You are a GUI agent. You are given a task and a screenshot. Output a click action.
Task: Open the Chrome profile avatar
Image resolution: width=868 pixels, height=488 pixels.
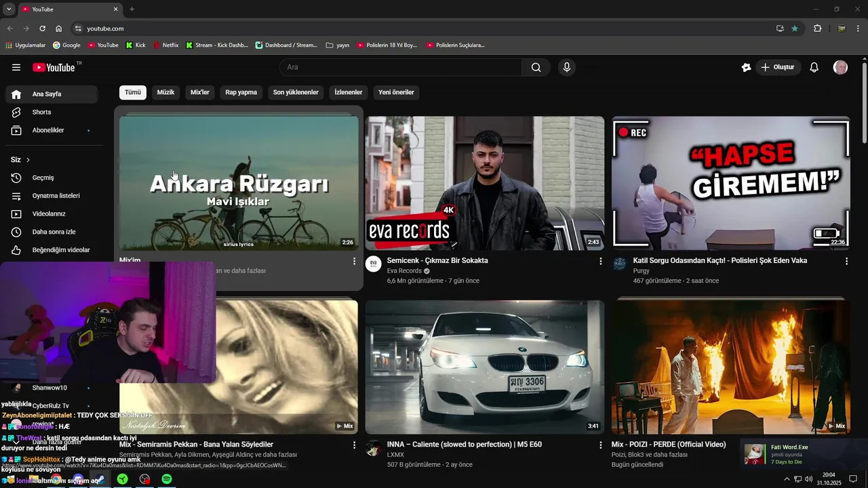(842, 28)
